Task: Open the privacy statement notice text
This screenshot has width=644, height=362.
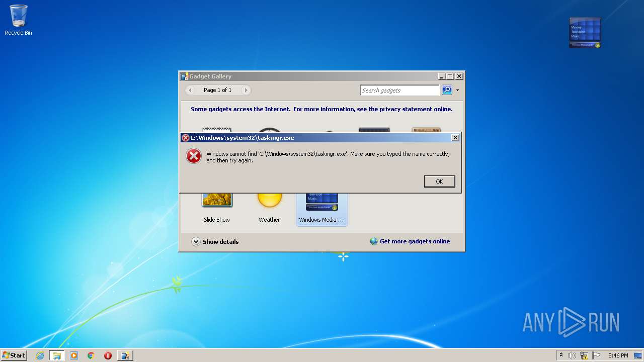Action: pos(321,109)
